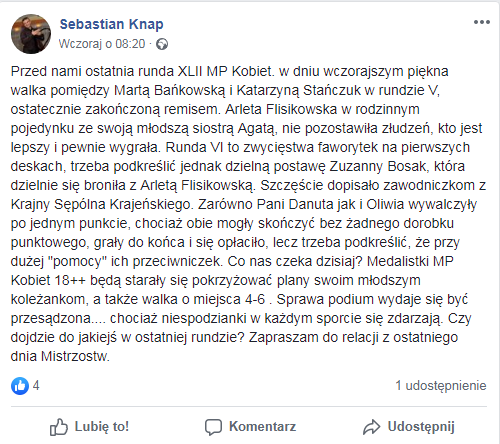Click the speech bubble comment icon

(213, 427)
